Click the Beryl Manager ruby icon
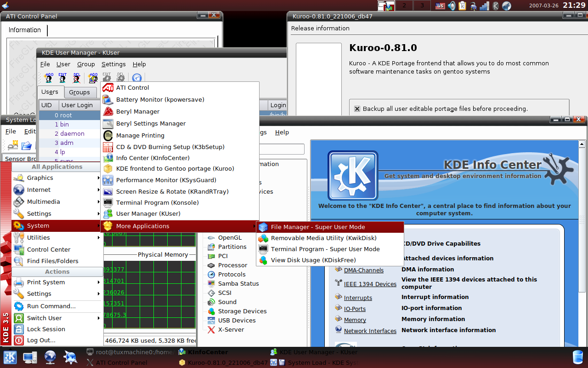This screenshot has width=588, height=368. coord(108,111)
